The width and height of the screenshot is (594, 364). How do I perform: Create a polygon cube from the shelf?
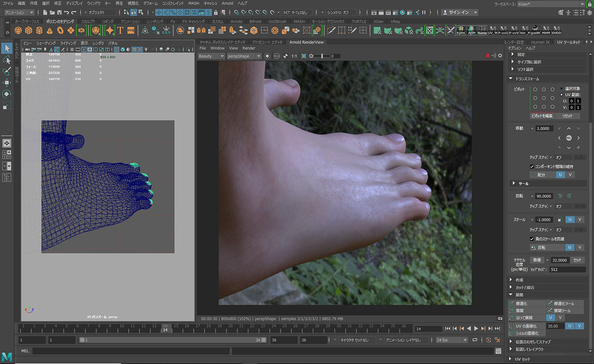click(x=29, y=30)
